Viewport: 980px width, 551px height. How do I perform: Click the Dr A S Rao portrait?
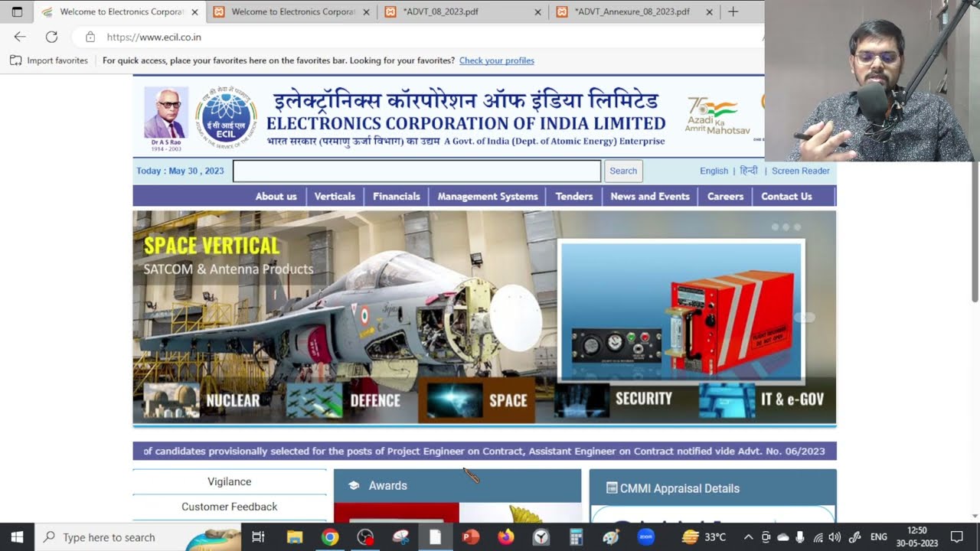pos(166,113)
